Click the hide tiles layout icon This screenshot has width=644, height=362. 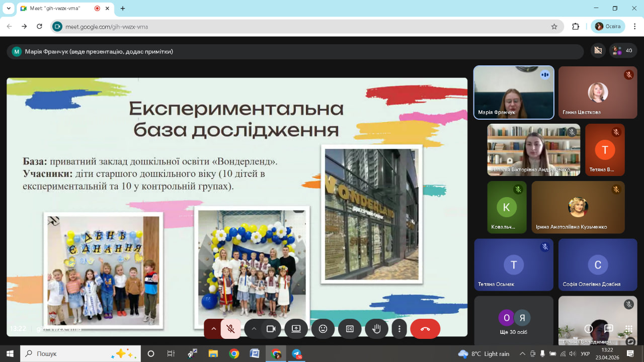(598, 50)
